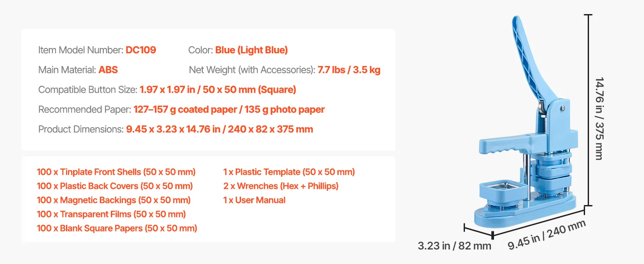Click the ABS main material value
The height and width of the screenshot is (264, 644).
[x=108, y=70]
